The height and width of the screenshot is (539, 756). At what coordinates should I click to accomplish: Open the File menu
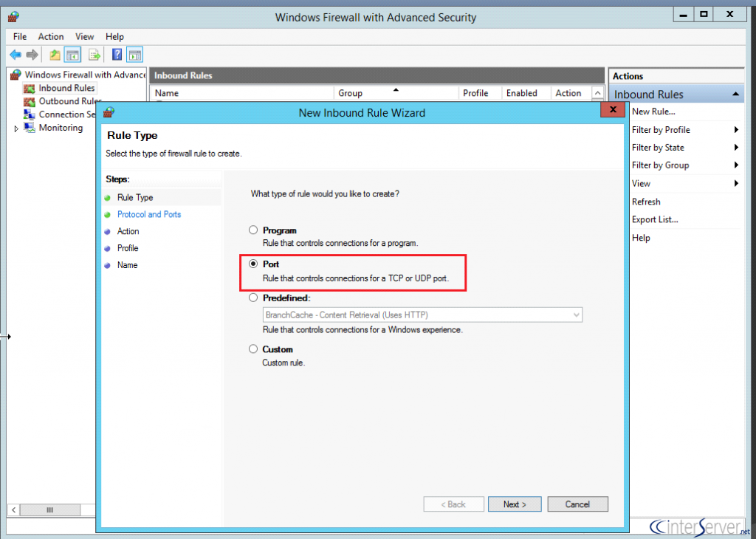(20, 37)
